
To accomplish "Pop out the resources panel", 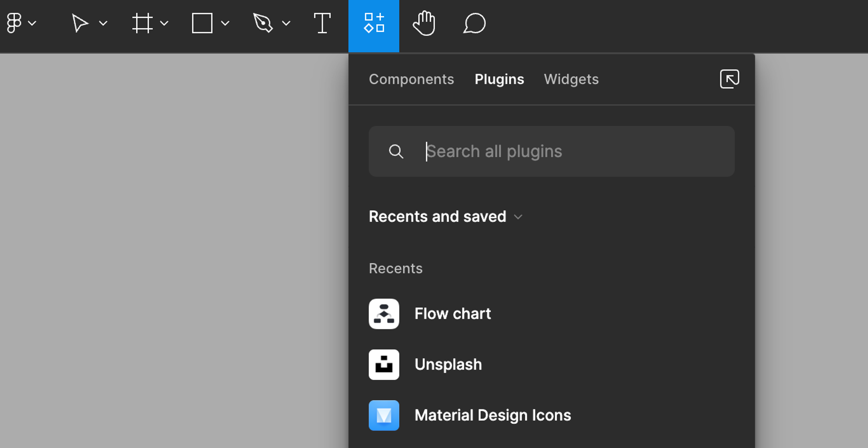I will 730,79.
